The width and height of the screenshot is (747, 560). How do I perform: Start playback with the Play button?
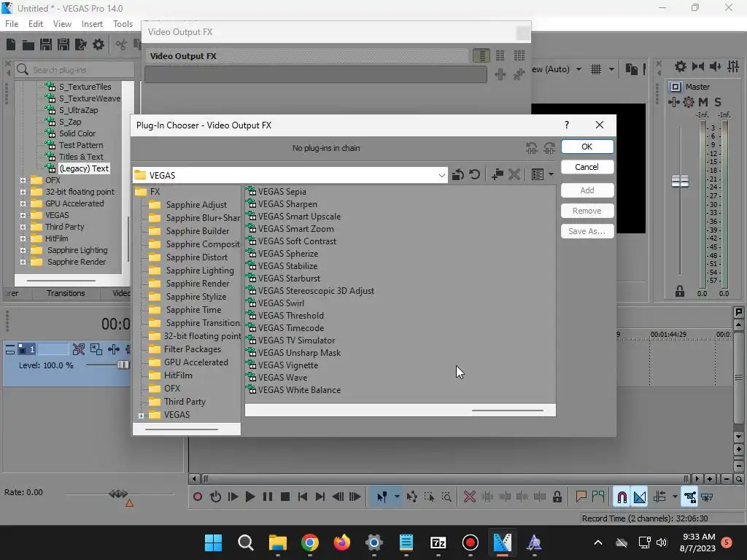(x=250, y=497)
